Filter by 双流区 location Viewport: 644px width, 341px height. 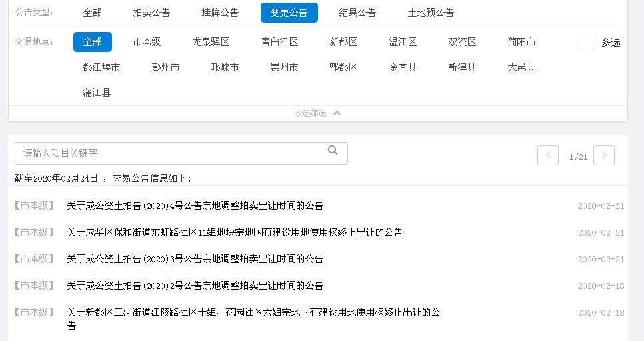click(x=462, y=42)
